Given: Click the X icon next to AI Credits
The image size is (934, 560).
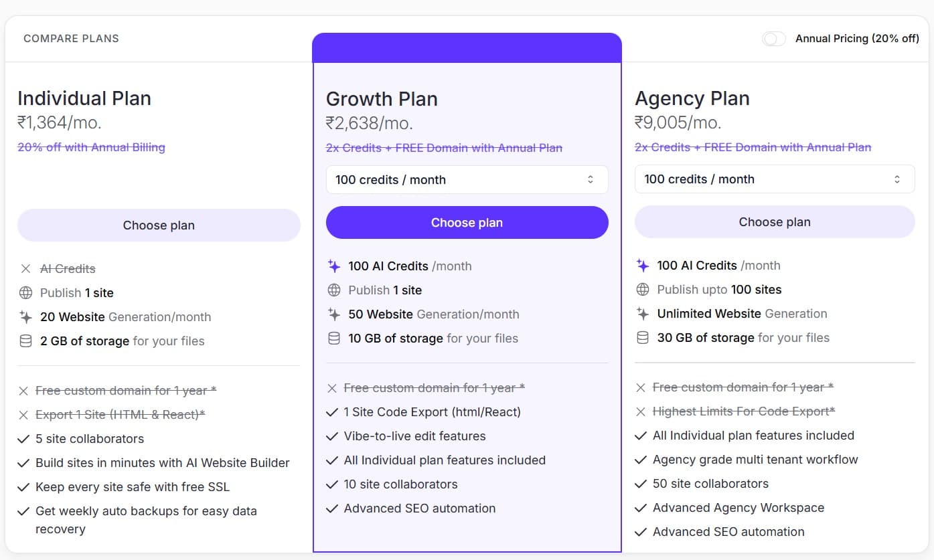Looking at the screenshot, I should click(x=25, y=269).
